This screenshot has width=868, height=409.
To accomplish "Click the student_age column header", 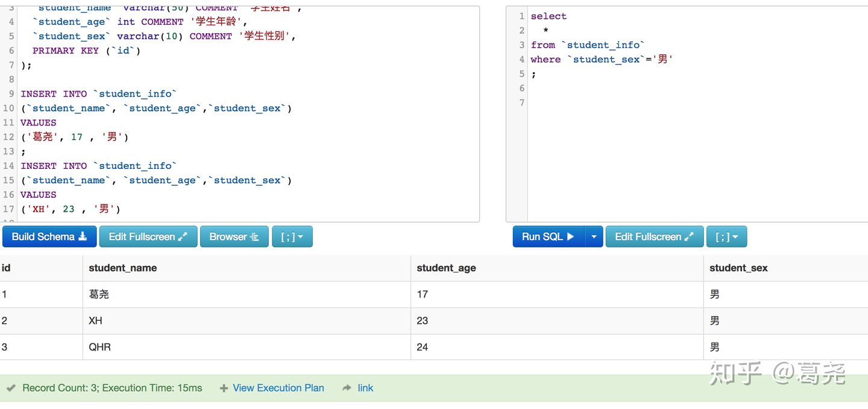I will pos(446,268).
